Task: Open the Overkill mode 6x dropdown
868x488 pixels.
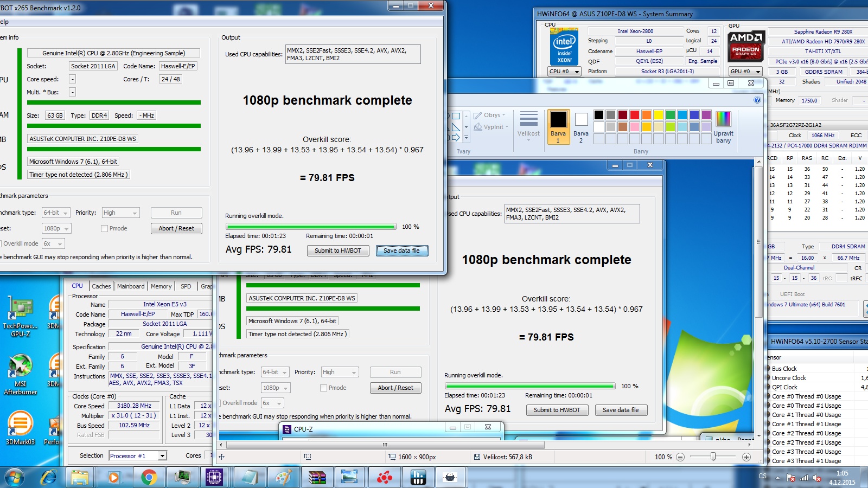Action: [54, 243]
